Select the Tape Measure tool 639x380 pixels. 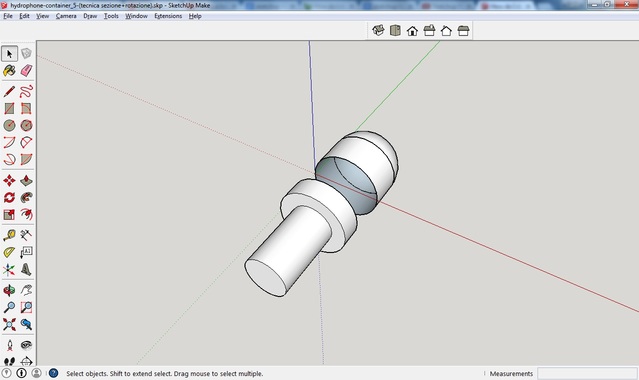click(9, 235)
